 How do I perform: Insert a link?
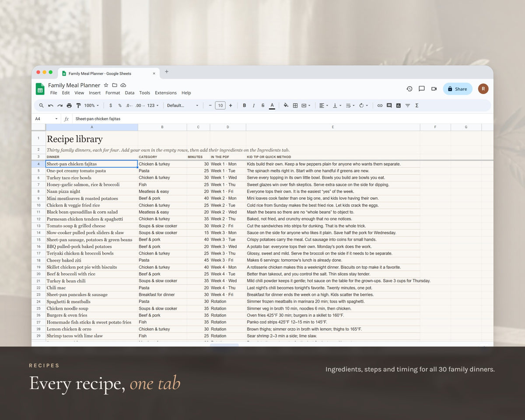click(380, 105)
